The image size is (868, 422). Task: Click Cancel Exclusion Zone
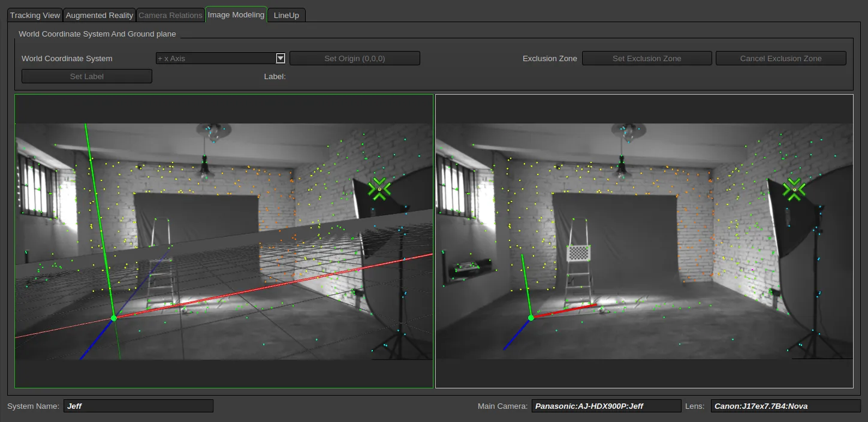tap(781, 58)
